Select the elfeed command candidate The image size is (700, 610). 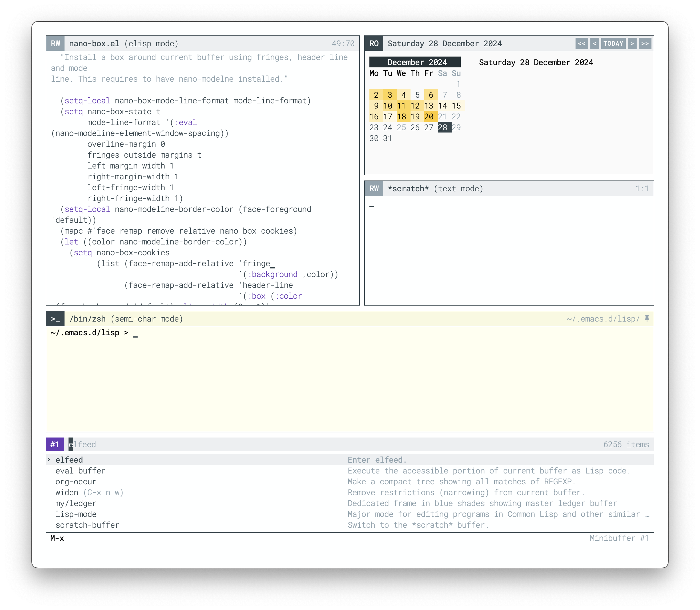[x=69, y=460]
